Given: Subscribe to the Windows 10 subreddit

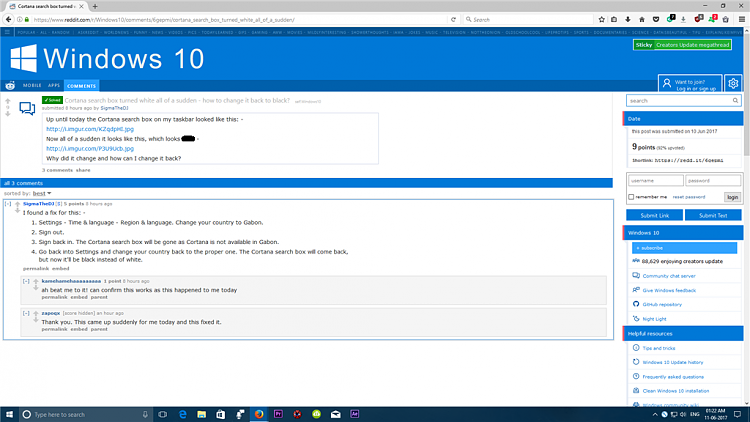Looking at the screenshot, I should [x=684, y=248].
